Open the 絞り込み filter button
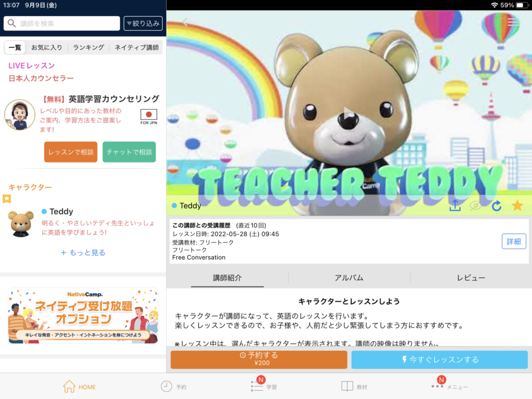 point(143,23)
